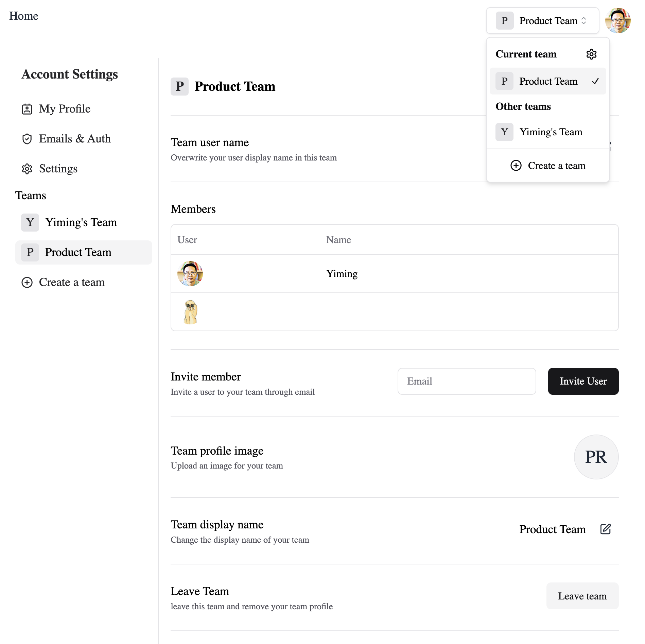
Task: Click the PR team profile image
Action: 596,457
